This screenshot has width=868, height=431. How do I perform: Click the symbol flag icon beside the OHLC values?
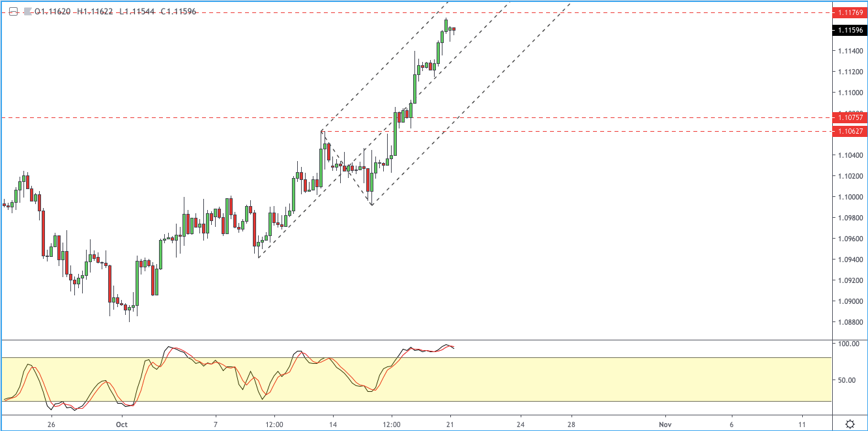27,11
